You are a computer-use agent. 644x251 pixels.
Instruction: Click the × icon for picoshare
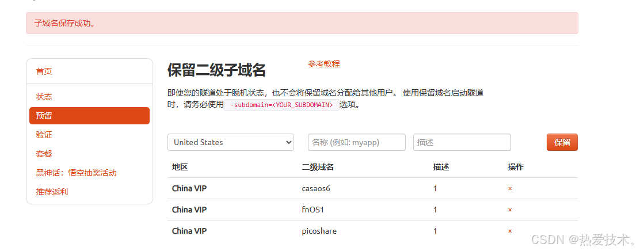click(510, 231)
